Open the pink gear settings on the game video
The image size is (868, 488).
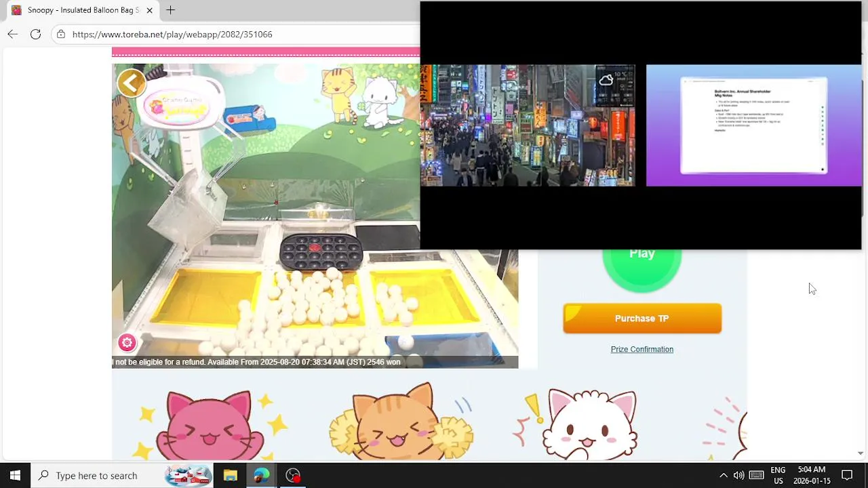click(x=127, y=342)
